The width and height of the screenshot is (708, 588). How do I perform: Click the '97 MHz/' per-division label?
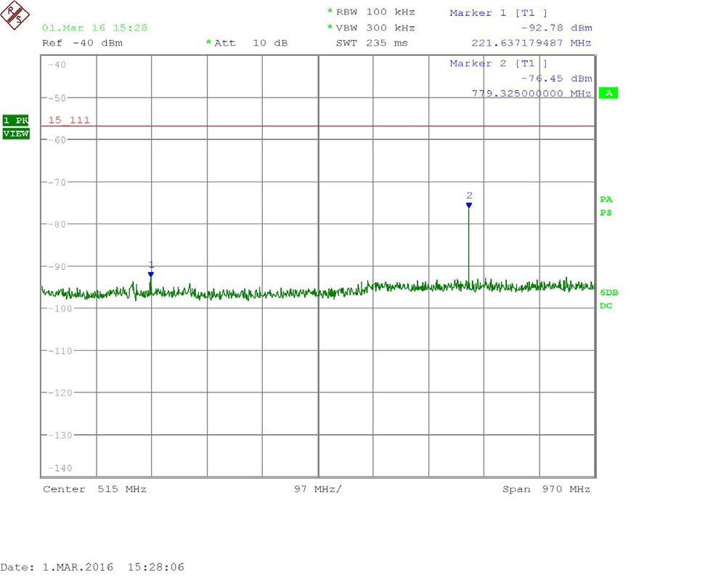tap(318, 489)
